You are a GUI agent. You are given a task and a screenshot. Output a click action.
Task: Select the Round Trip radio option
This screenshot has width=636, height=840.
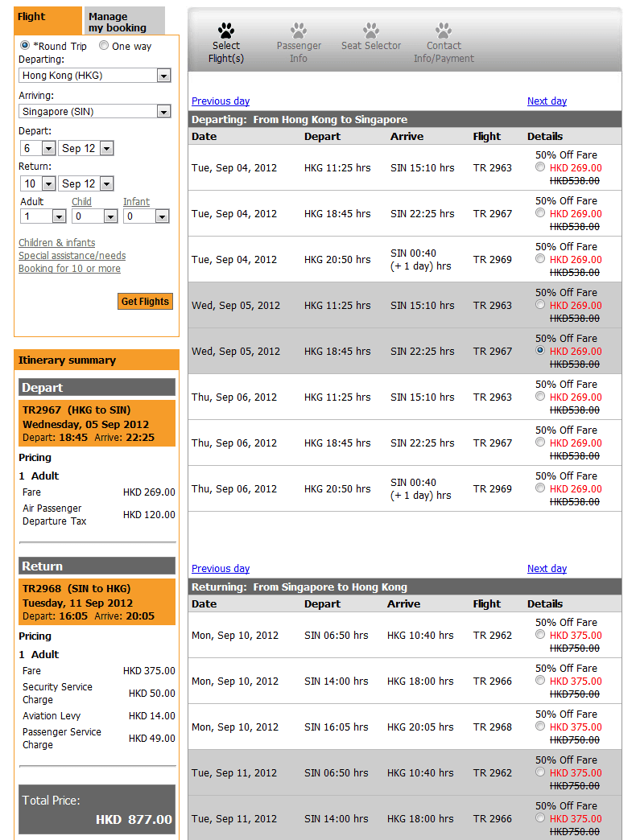coord(25,46)
